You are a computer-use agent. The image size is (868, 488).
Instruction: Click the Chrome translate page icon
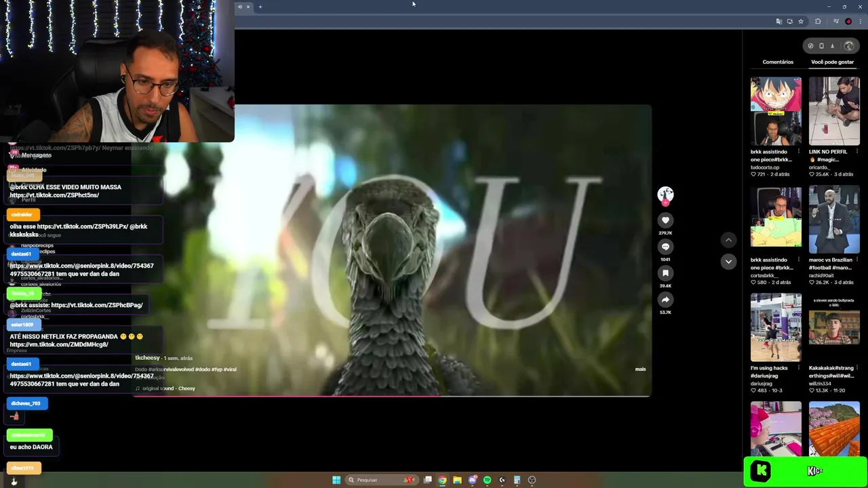pyautogui.click(x=778, y=22)
